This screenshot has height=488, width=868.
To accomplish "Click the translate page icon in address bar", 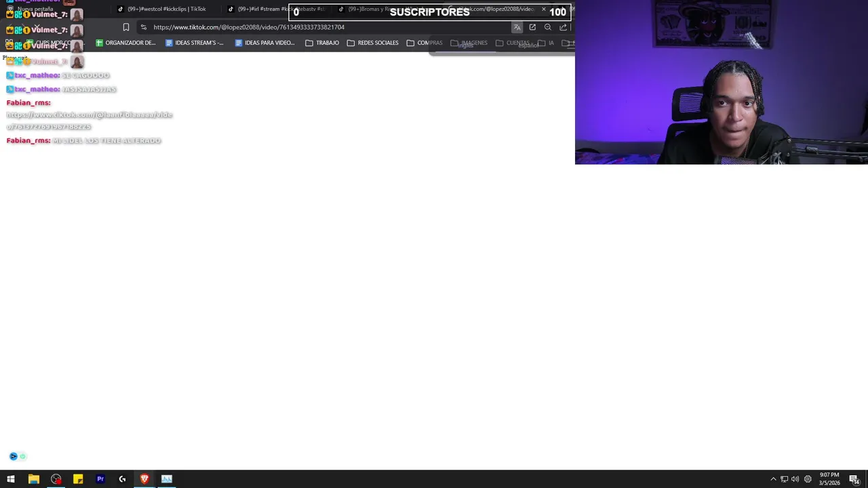I will pos(517,27).
